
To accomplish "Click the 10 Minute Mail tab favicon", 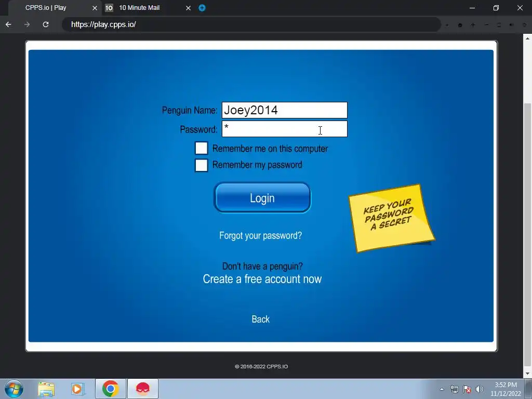I will [x=109, y=8].
